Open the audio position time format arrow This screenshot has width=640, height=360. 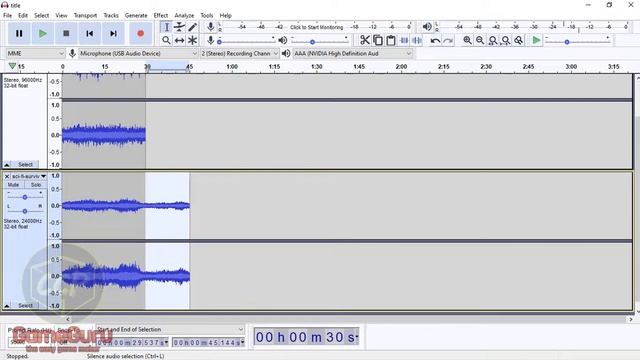point(357,337)
